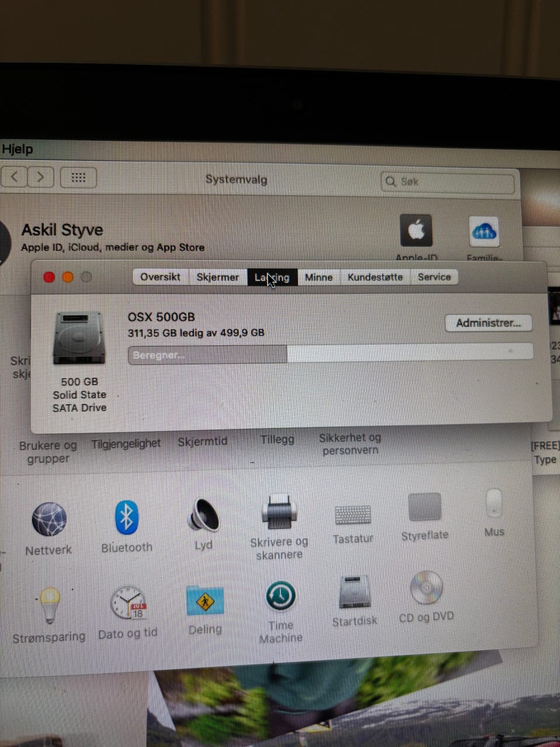The height and width of the screenshot is (747, 560).
Task: Go forward in Systemvalg window
Action: (40, 177)
